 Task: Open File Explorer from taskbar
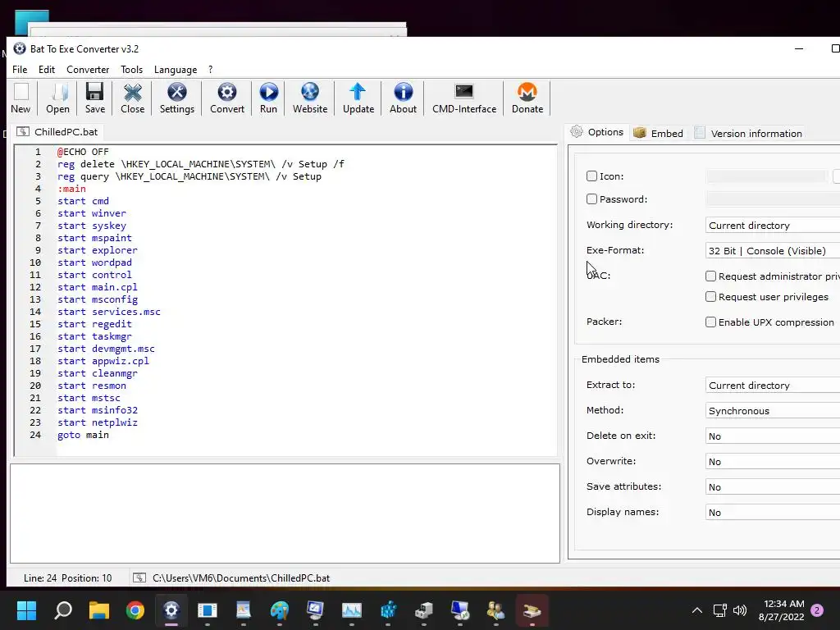point(99,610)
